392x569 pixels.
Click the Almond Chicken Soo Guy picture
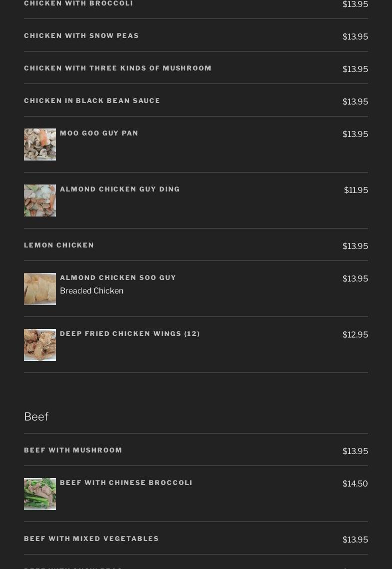pyautogui.click(x=40, y=289)
